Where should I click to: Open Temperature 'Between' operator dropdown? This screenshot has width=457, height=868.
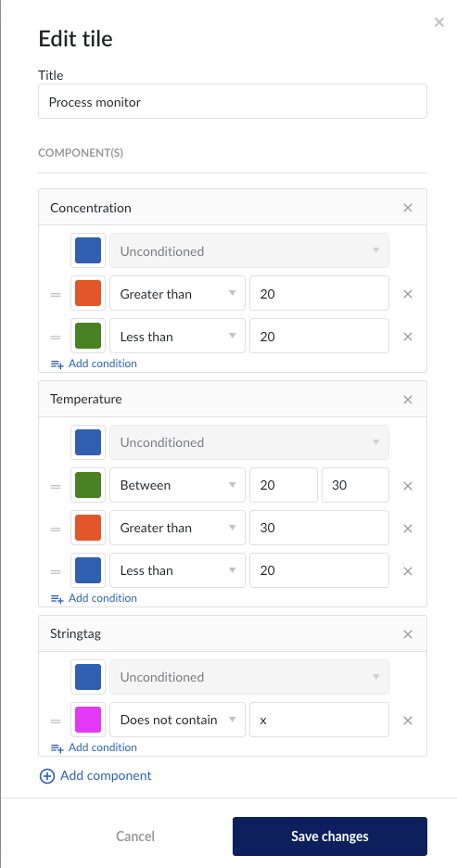177,485
